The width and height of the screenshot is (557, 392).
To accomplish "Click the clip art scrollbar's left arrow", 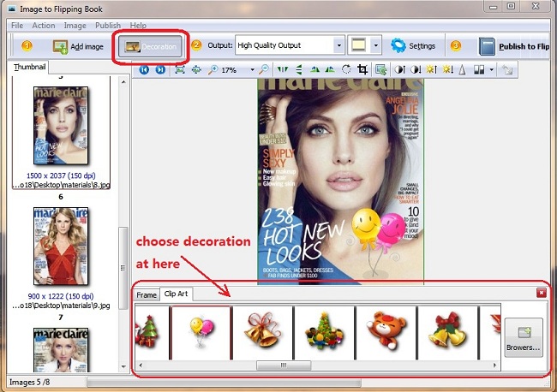I will click(141, 365).
